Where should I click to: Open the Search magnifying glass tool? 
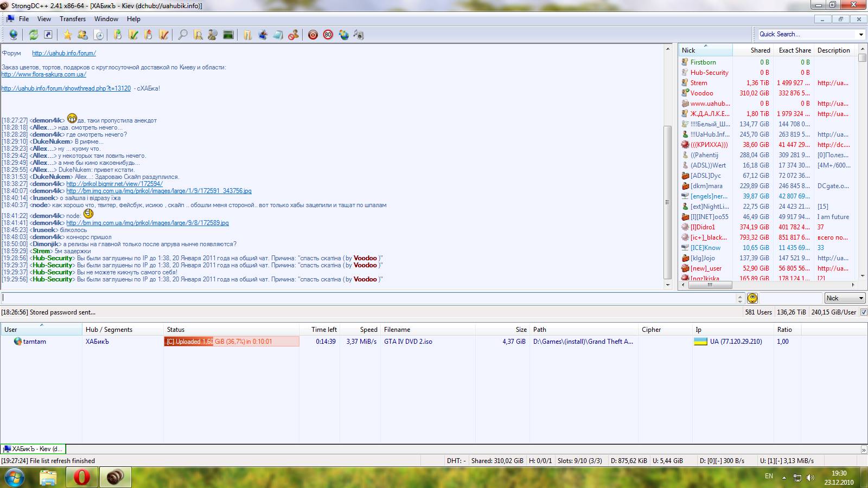(x=183, y=35)
